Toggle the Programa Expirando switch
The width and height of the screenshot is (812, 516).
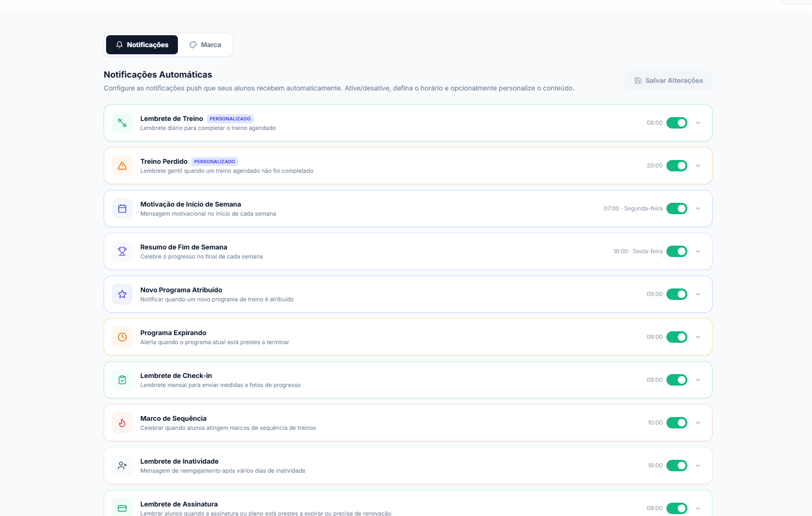[x=677, y=337]
